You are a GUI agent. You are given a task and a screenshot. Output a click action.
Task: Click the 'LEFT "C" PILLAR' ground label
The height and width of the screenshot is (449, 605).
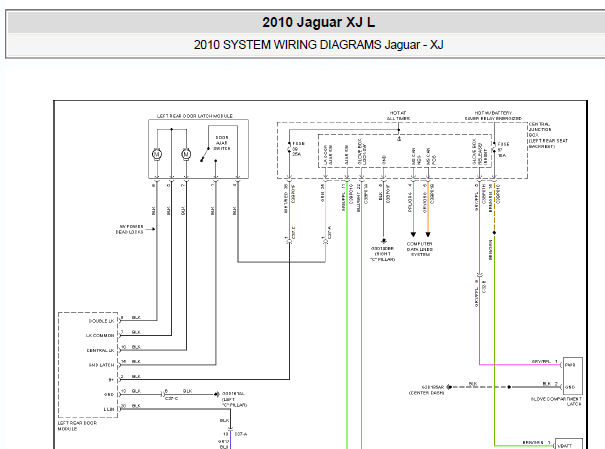[x=235, y=402]
